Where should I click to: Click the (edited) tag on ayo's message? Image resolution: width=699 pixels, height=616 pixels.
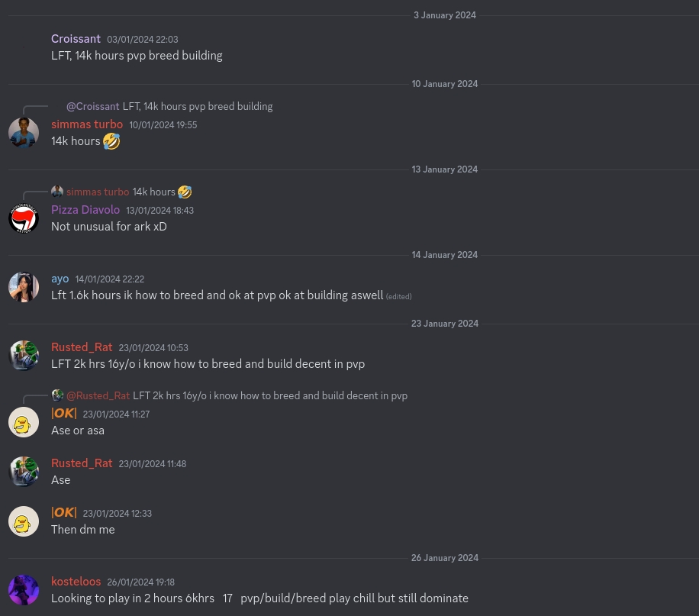pos(398,296)
